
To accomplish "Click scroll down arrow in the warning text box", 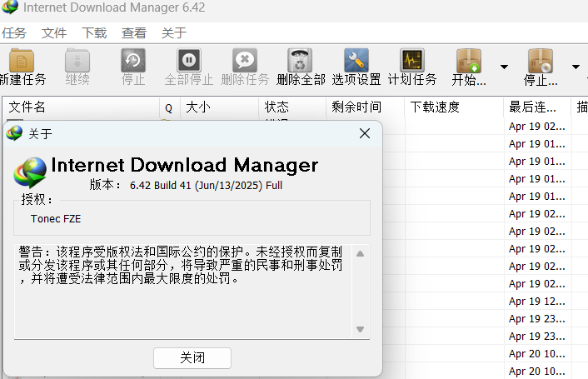I will pos(360,329).
